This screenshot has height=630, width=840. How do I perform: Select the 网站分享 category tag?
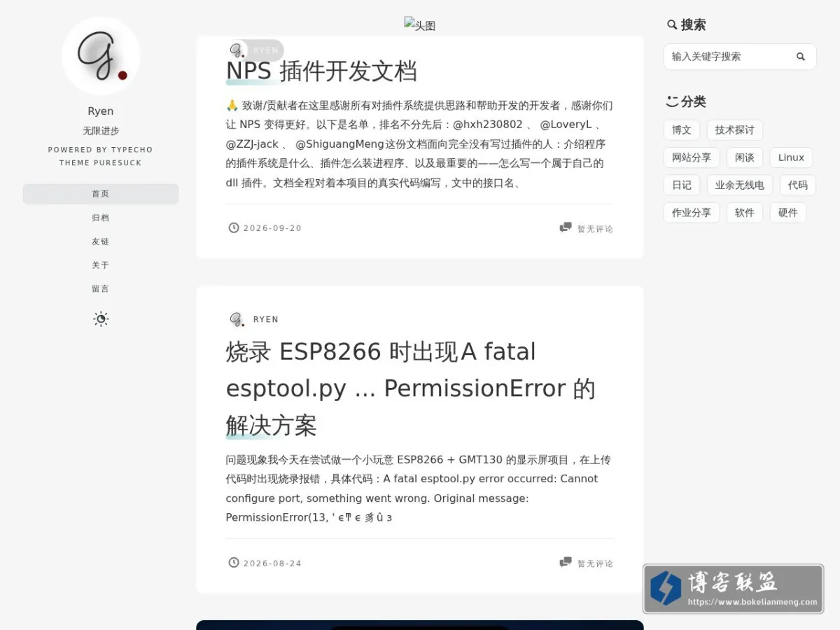click(692, 157)
